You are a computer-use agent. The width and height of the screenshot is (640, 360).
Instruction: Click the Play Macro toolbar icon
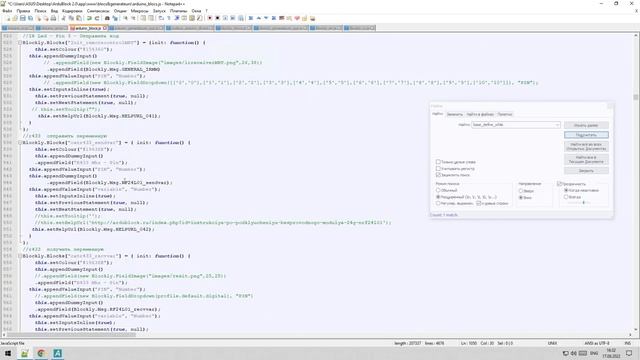pos(225,18)
